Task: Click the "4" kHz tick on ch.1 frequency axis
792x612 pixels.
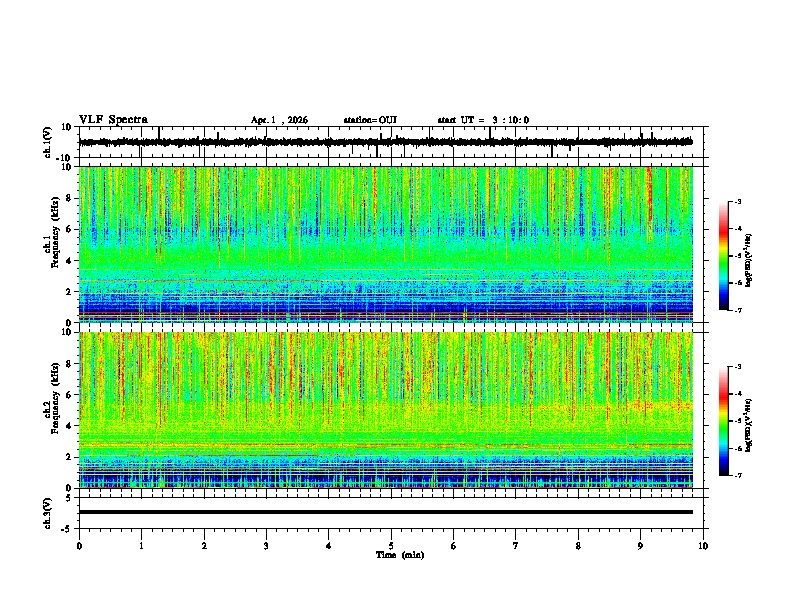Action: (x=69, y=261)
